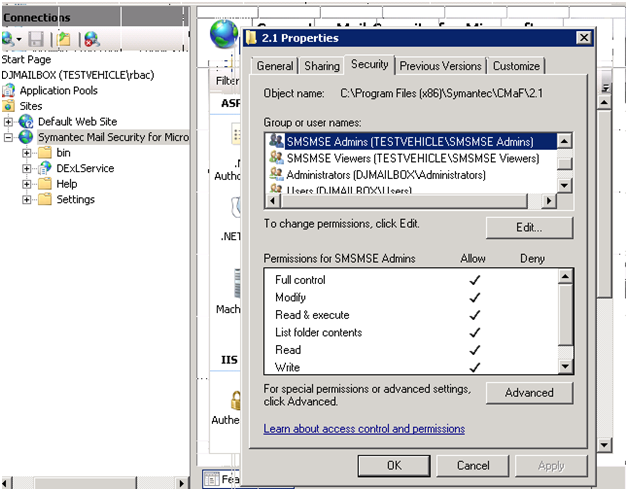The height and width of the screenshot is (491, 628).
Task: Open the Previous Versions tab
Action: click(440, 66)
